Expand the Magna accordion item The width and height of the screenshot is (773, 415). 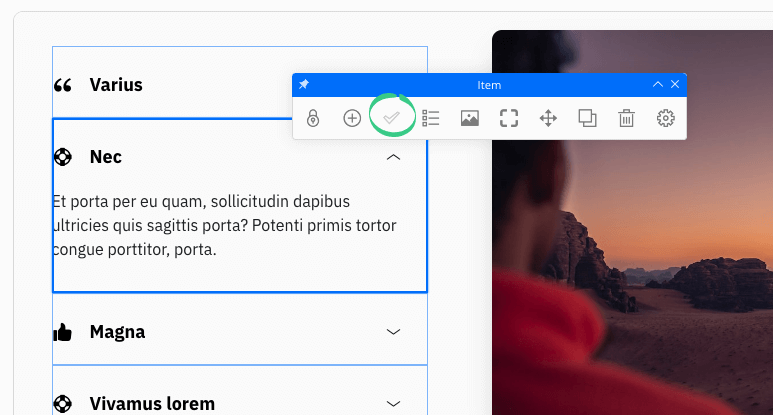[x=393, y=332]
